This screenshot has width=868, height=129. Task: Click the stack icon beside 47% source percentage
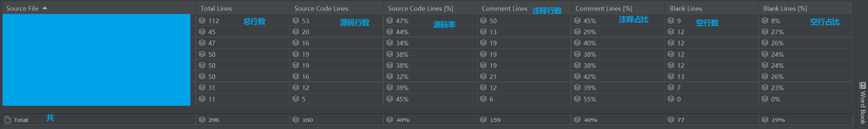(390, 21)
